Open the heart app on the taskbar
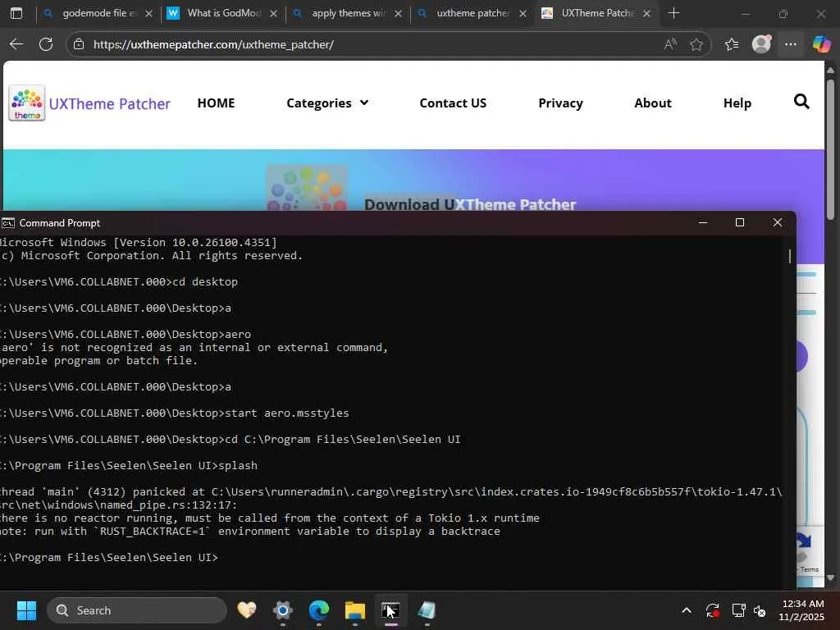840x630 pixels. 247,610
